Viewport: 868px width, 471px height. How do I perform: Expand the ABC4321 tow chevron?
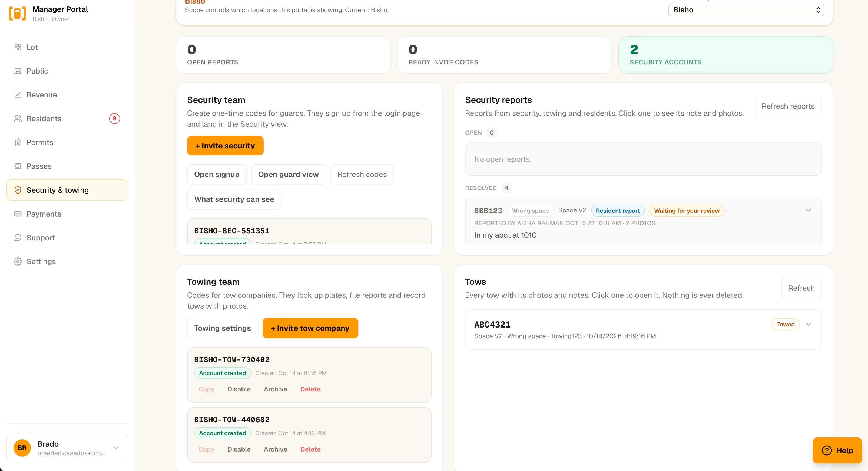[808, 324]
